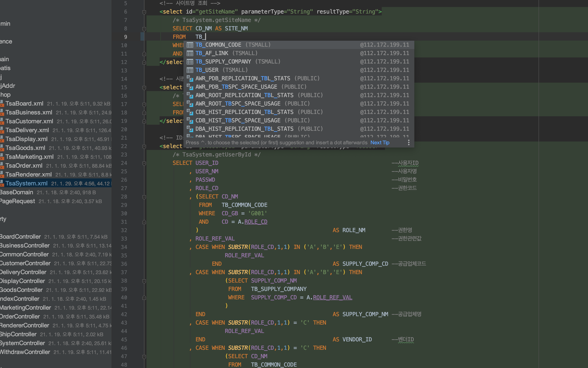
Task: Select TB_AF_LINK completion suggestion
Action: 299,53
